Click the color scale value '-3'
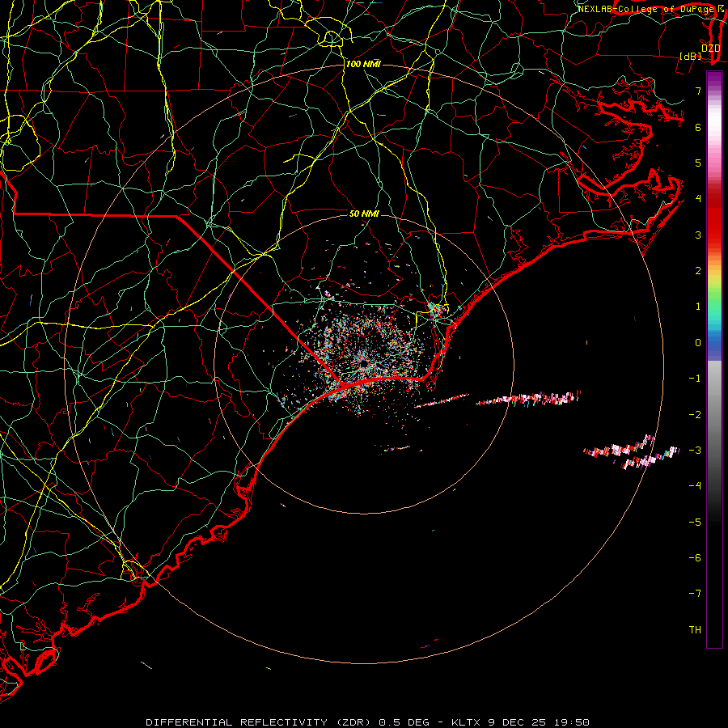Image resolution: width=728 pixels, height=728 pixels. pos(695,451)
